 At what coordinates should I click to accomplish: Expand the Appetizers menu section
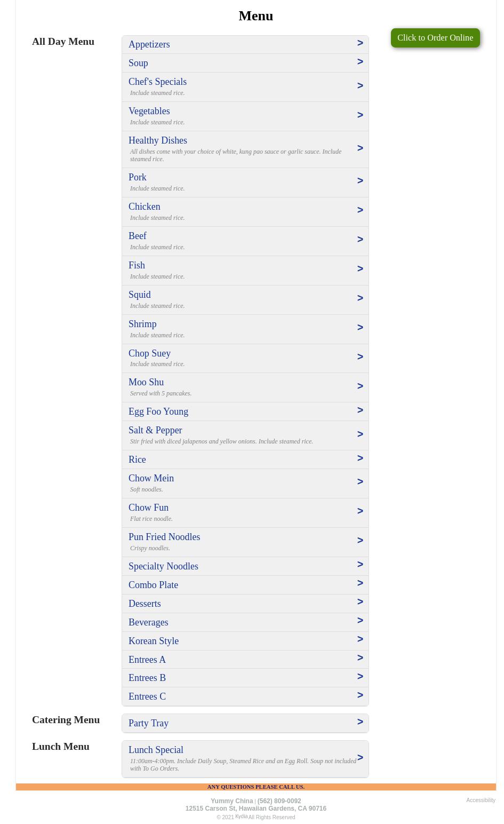tap(149, 44)
